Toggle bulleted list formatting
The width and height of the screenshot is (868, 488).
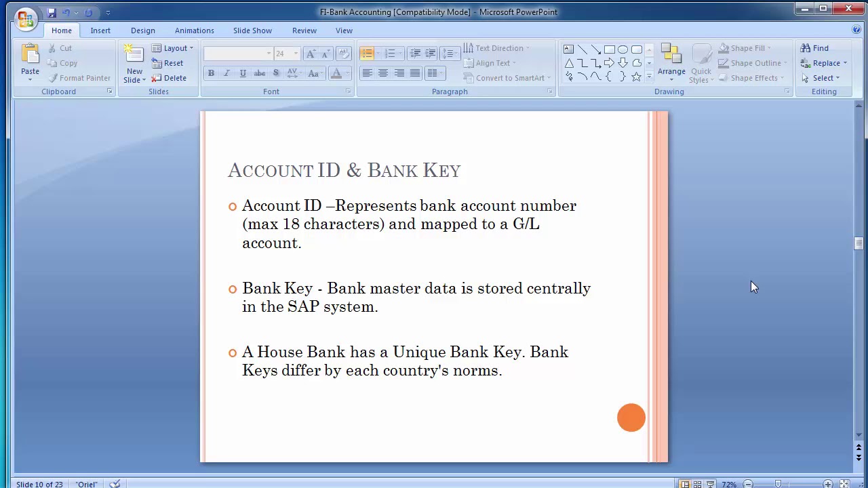point(367,54)
